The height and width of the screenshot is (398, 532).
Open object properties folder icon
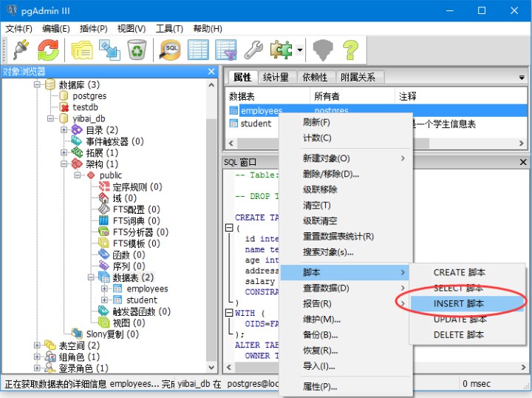point(82,50)
